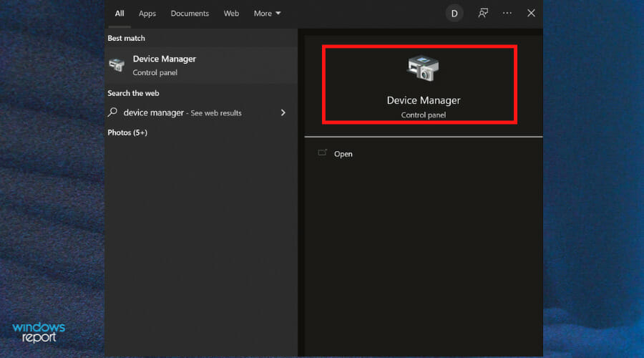Click the Windows Report logo

coord(39,332)
